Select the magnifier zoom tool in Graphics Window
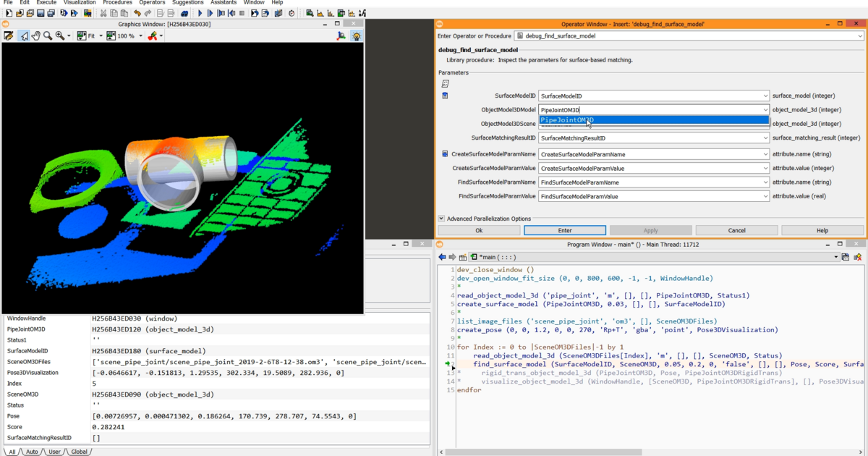 48,35
